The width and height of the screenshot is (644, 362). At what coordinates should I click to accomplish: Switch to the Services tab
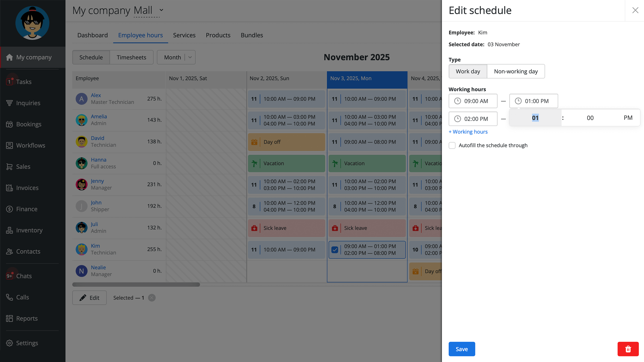point(184,35)
